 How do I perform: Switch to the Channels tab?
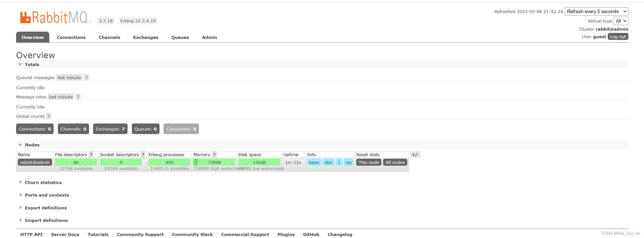[109, 37]
